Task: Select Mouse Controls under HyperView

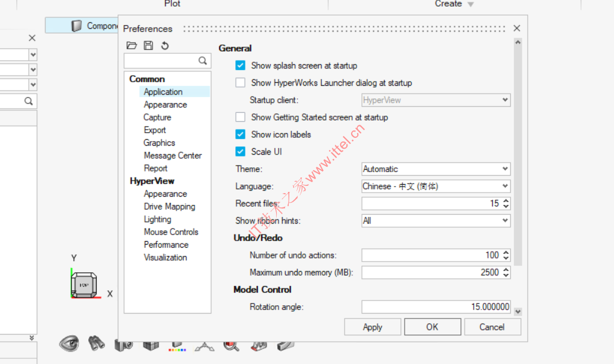Action: click(171, 232)
